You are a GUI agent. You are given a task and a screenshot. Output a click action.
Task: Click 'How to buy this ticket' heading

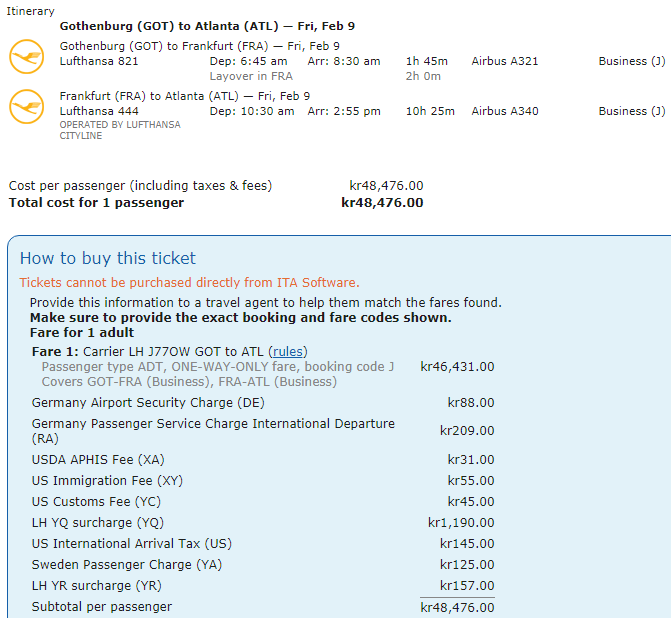coord(107,258)
